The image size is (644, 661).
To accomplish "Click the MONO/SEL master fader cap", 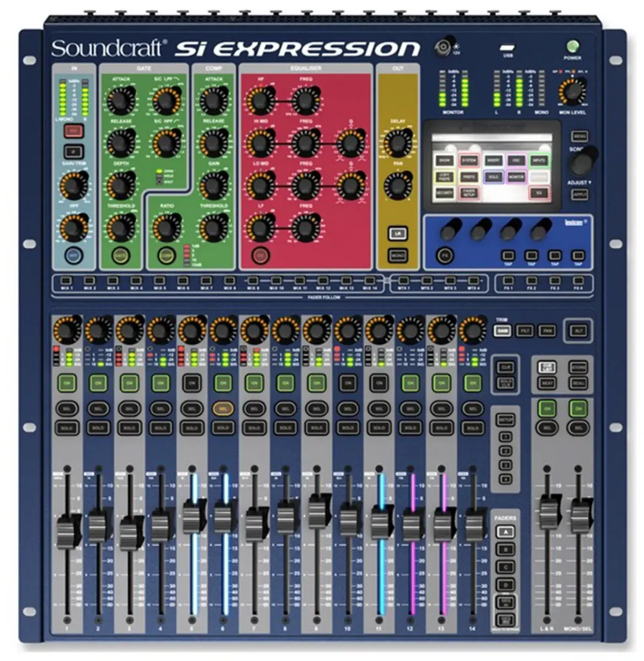I will (579, 516).
